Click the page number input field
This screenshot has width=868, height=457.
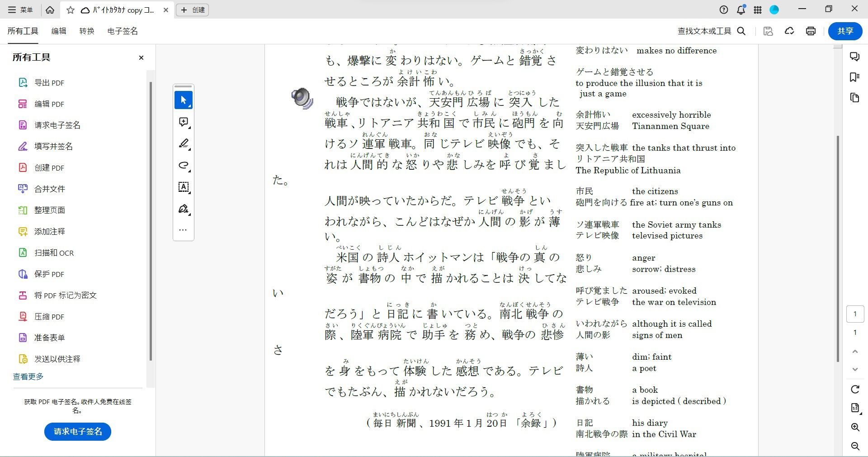pyautogui.click(x=854, y=314)
